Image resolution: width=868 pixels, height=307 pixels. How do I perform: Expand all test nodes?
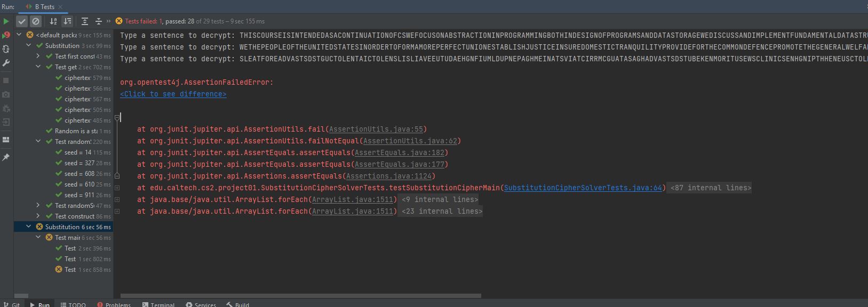pyautogui.click(x=85, y=21)
